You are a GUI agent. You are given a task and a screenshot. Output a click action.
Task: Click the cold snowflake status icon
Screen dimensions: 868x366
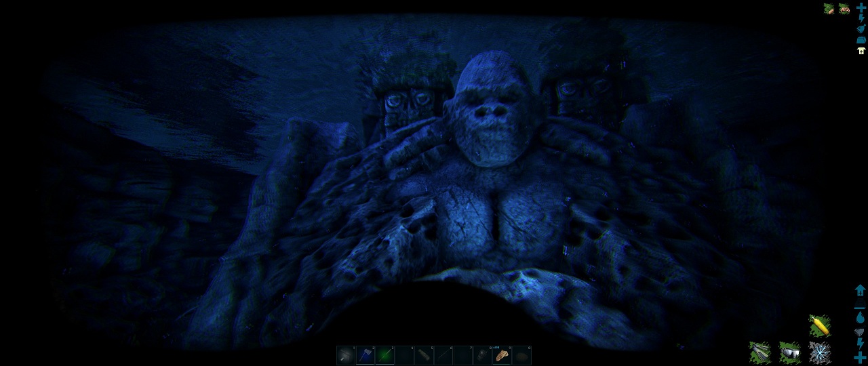point(820,352)
